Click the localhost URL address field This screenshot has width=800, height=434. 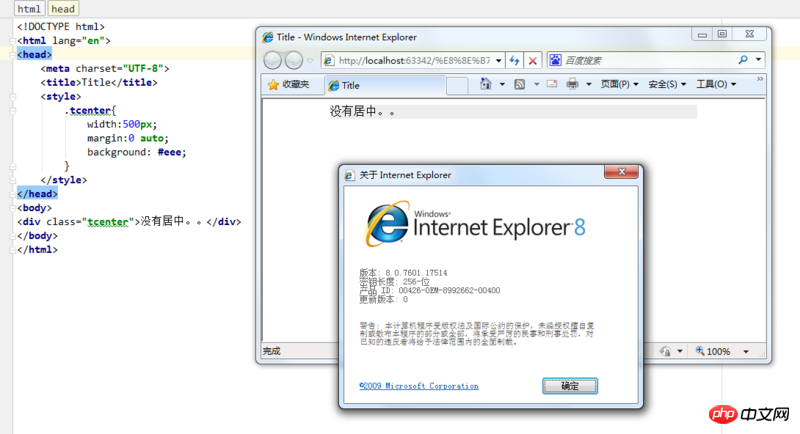(414, 61)
